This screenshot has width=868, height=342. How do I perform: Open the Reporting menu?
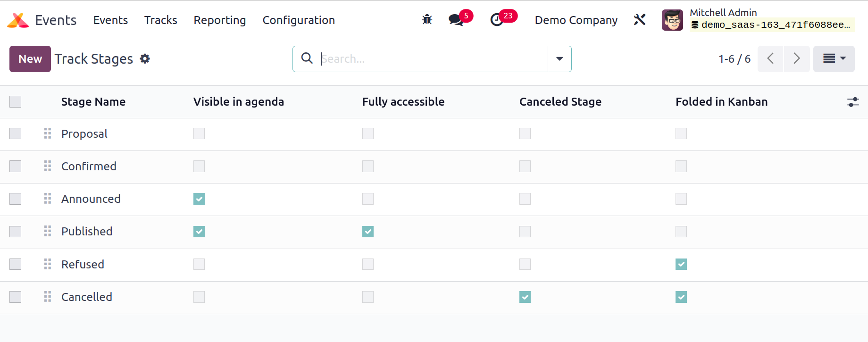coord(220,20)
